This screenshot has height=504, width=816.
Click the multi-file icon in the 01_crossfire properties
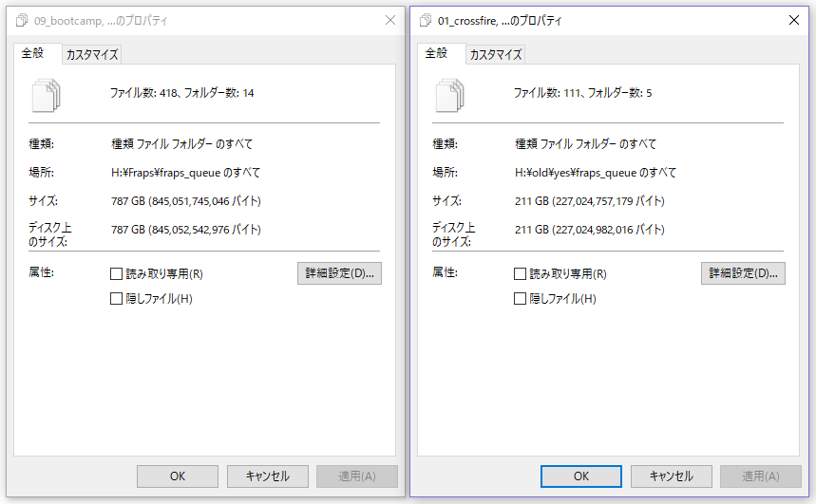(449, 95)
